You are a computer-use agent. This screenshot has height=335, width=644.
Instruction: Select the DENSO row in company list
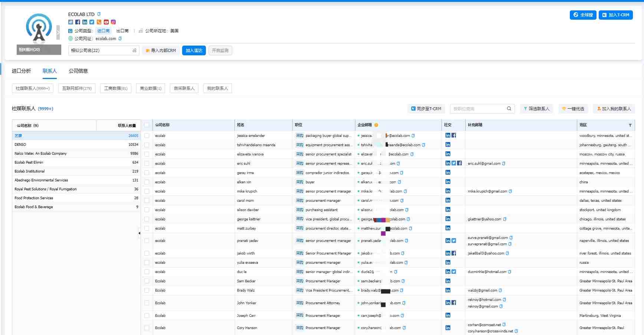click(76, 144)
